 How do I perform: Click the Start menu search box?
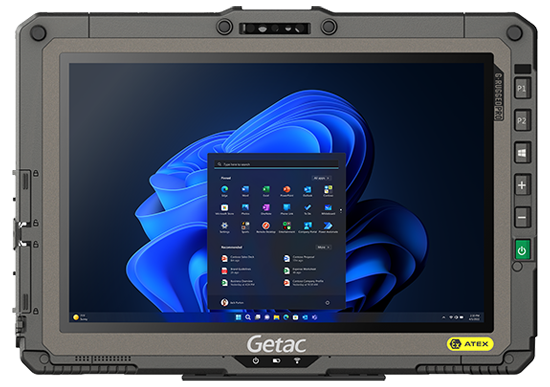click(276, 164)
